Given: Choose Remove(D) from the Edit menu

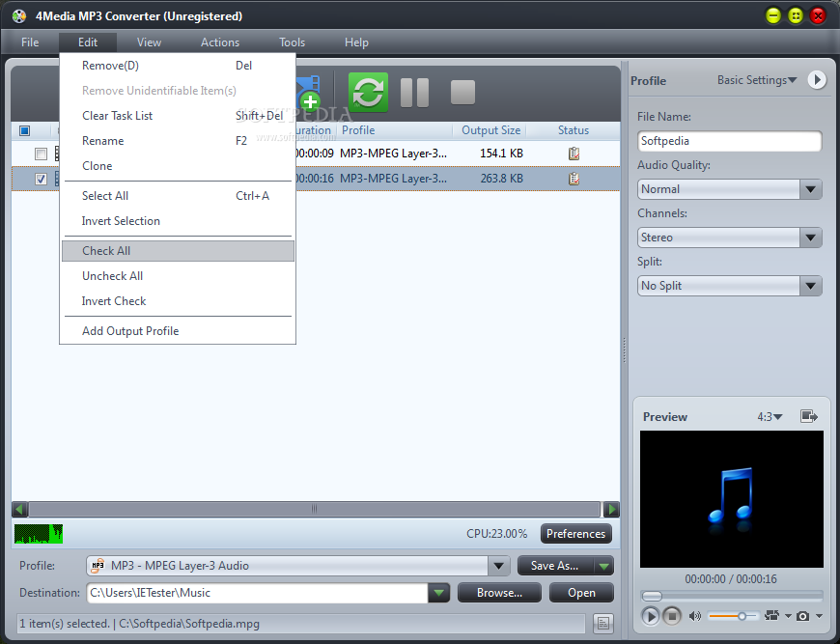Looking at the screenshot, I should [178, 66].
